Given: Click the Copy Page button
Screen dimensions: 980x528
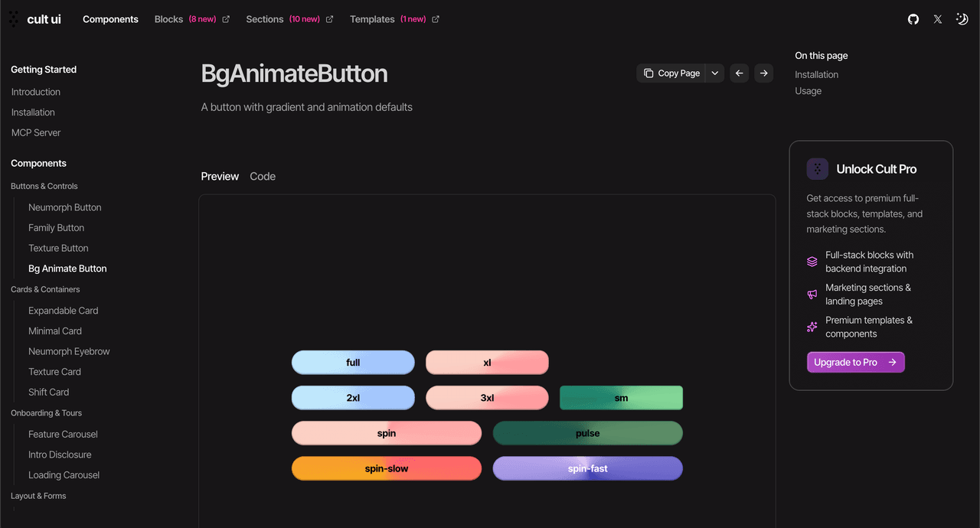Looking at the screenshot, I should click(x=671, y=73).
